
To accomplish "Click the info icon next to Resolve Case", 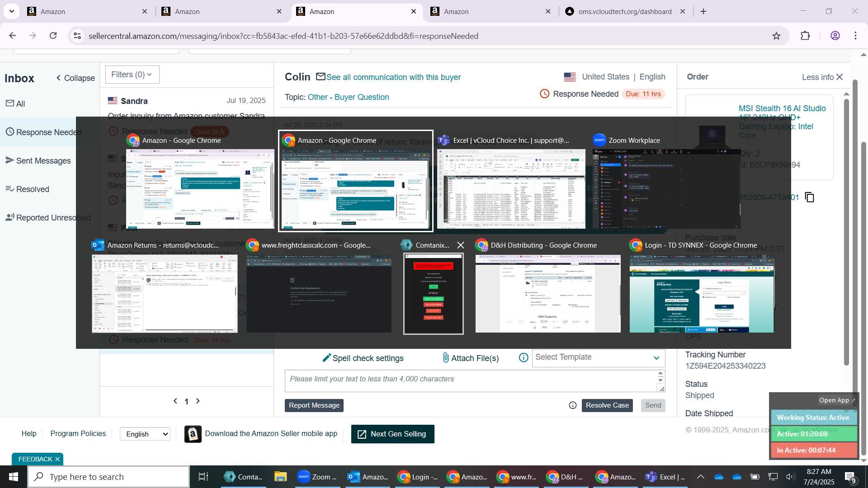I will click(x=573, y=405).
